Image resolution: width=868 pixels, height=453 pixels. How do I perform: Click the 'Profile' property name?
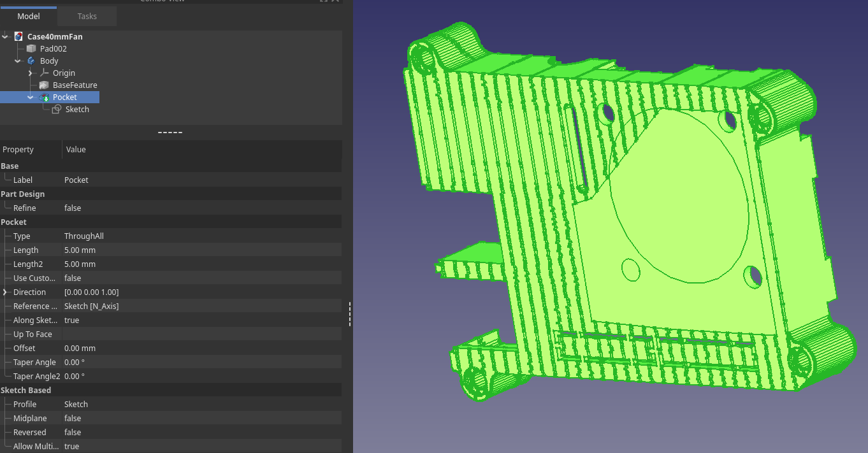coord(25,404)
